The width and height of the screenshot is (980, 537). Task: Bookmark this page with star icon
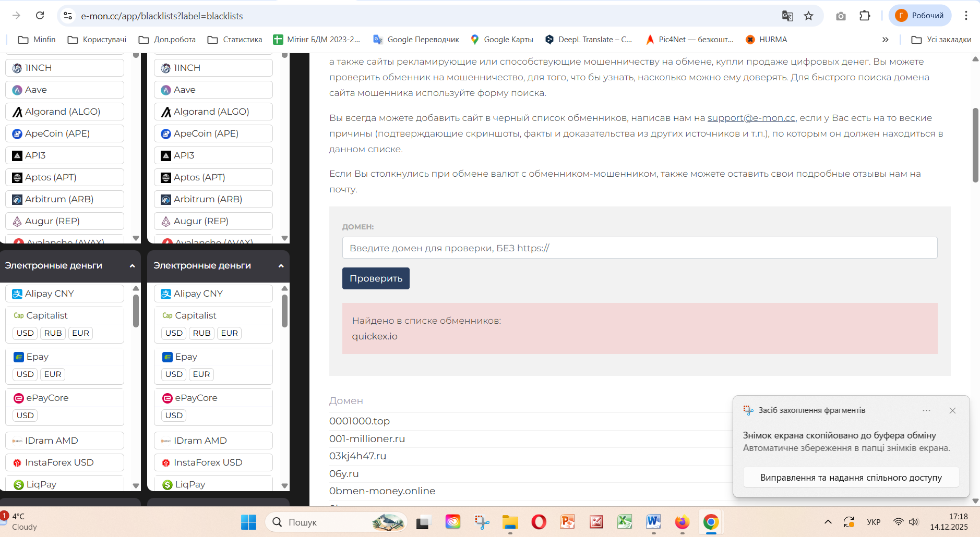[808, 16]
